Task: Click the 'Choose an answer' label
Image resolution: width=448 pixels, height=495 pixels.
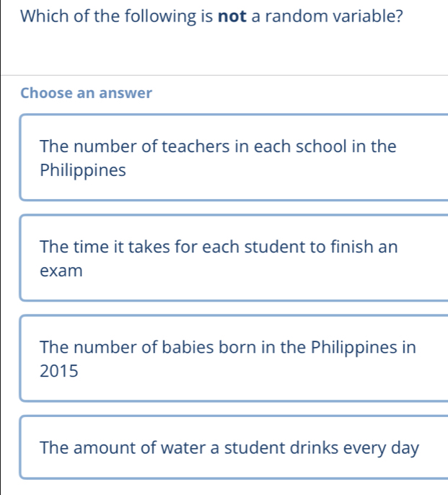Action: click(86, 93)
